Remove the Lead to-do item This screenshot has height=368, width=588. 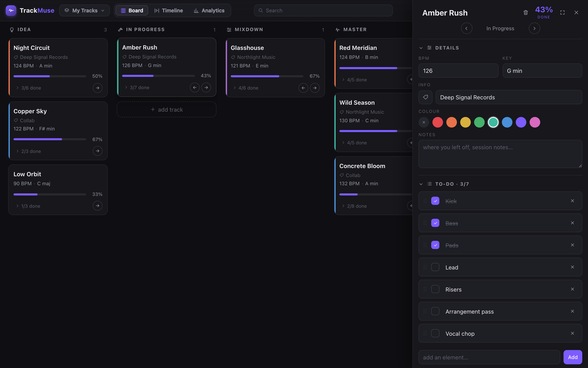click(572, 267)
